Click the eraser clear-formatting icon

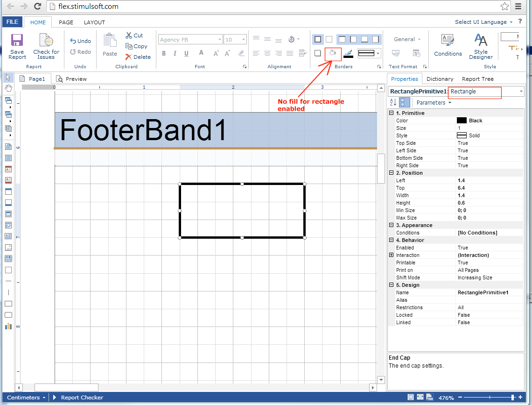pyautogui.click(x=241, y=53)
